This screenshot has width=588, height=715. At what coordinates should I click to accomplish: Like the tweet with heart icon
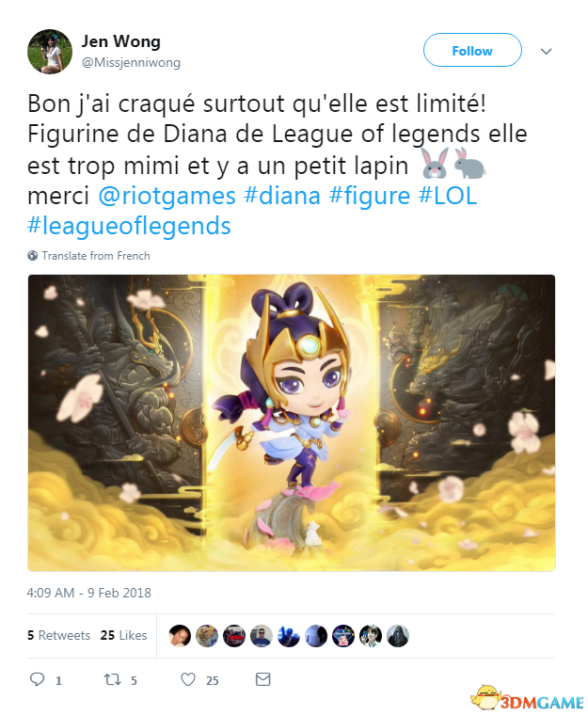coord(188,679)
